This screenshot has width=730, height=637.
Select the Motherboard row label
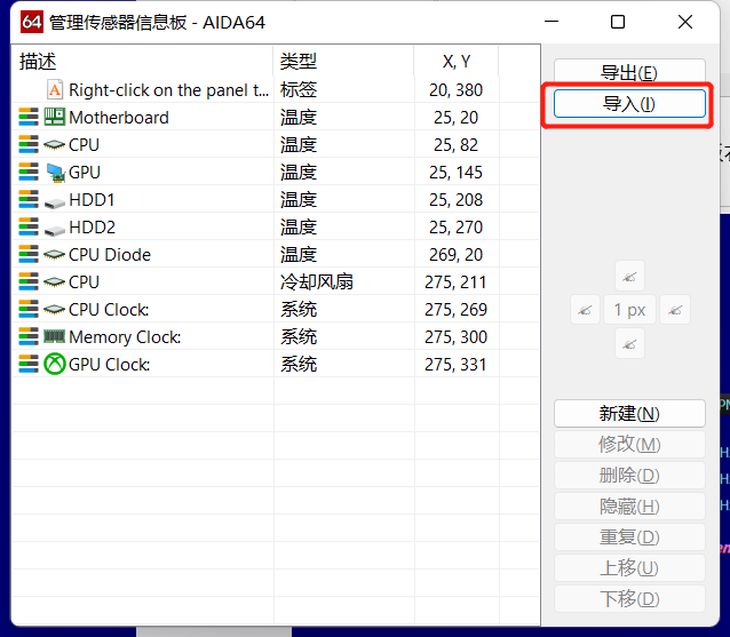119,117
